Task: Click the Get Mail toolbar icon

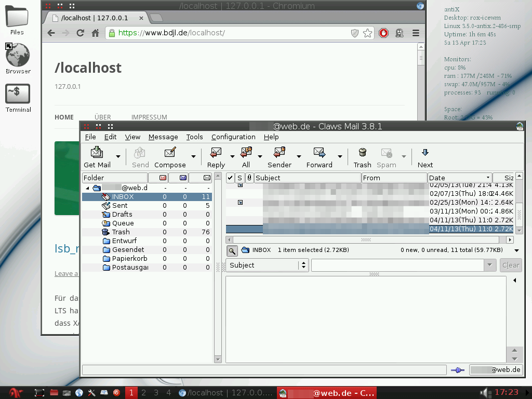Action: [x=97, y=153]
